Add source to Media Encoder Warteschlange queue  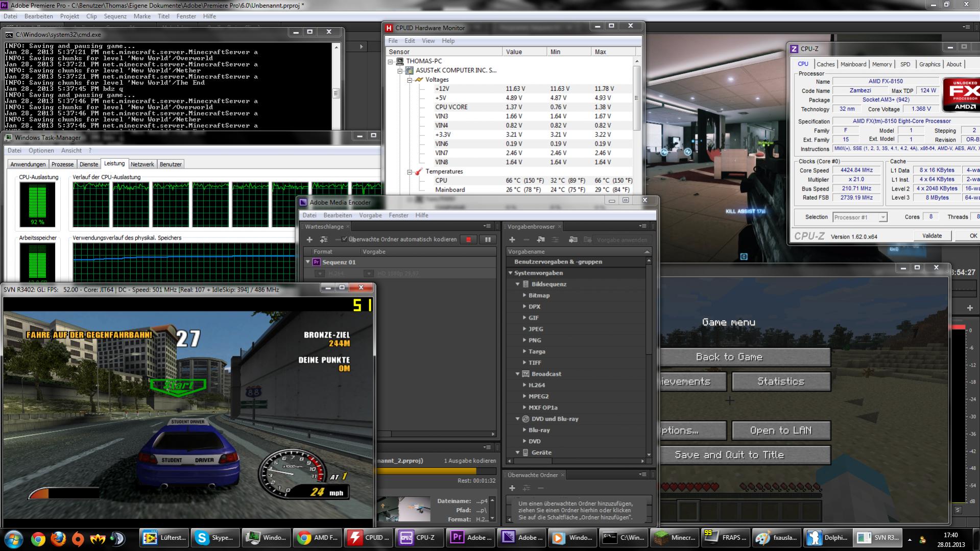click(309, 239)
